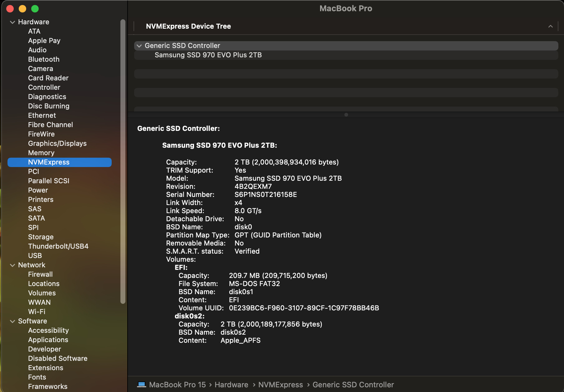The image size is (564, 392).
Task: Show Bluetooth hardware information
Action: click(x=44, y=59)
